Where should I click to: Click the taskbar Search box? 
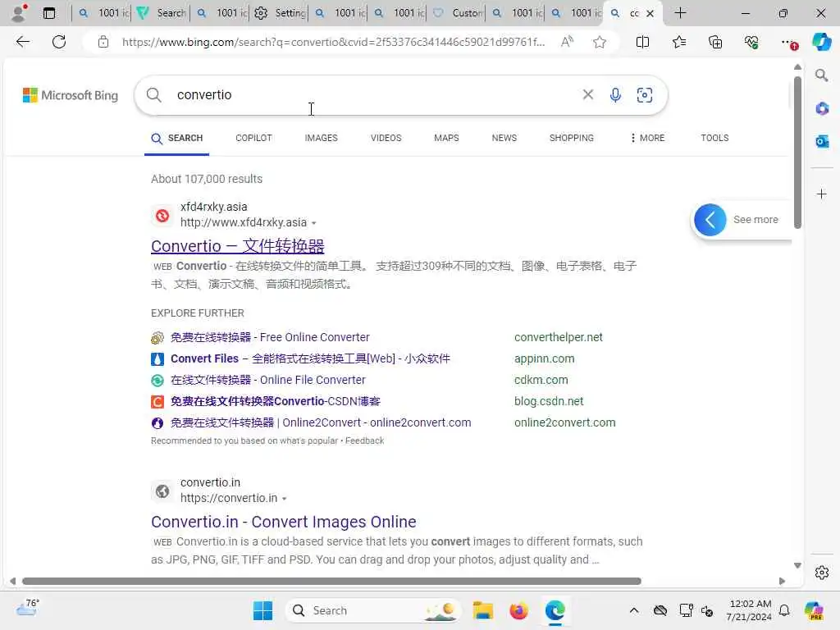(373, 610)
